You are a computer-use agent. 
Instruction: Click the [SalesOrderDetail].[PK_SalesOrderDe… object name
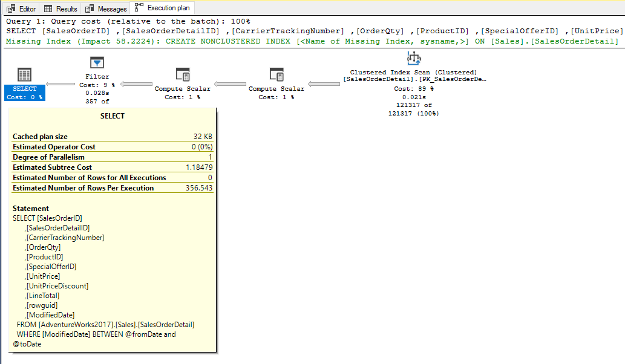click(414, 79)
